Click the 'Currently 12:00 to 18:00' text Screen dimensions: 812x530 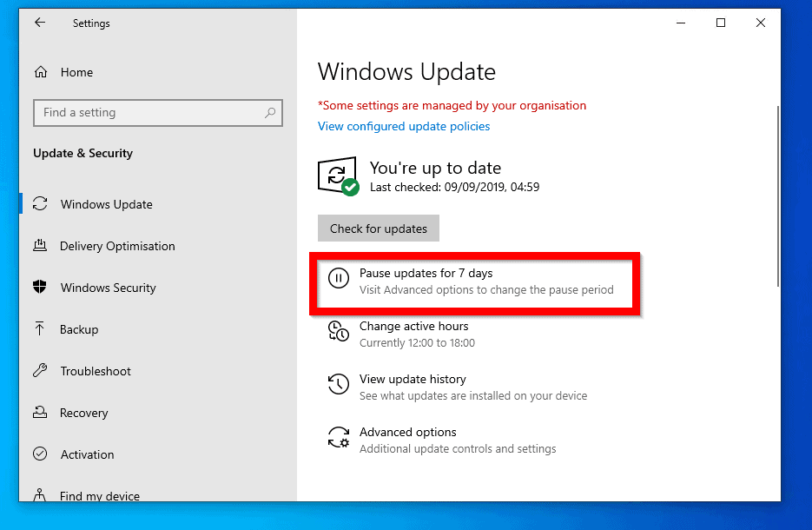pyautogui.click(x=417, y=343)
